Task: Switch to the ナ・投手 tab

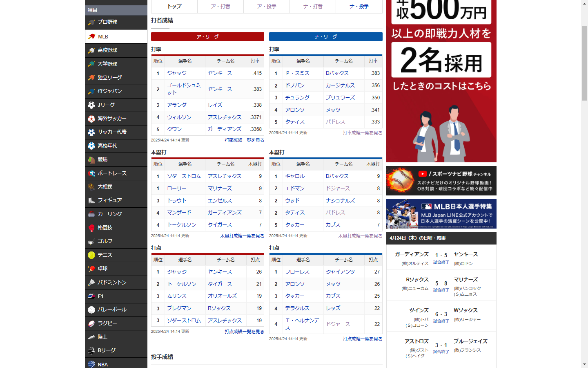Action: tap(359, 7)
